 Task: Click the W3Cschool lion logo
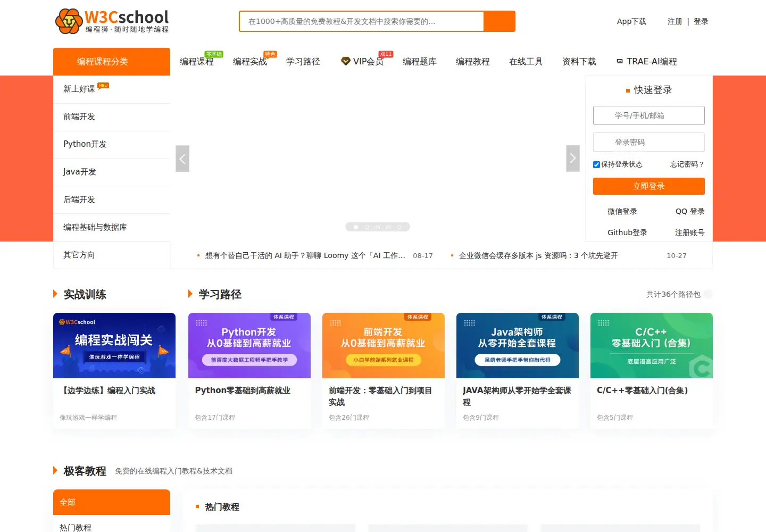(112, 21)
